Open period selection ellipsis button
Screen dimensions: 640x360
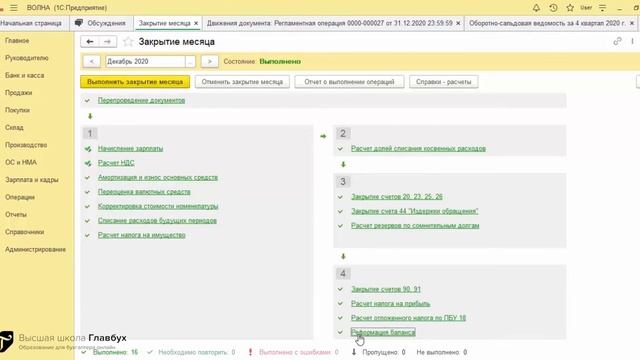tap(190, 62)
